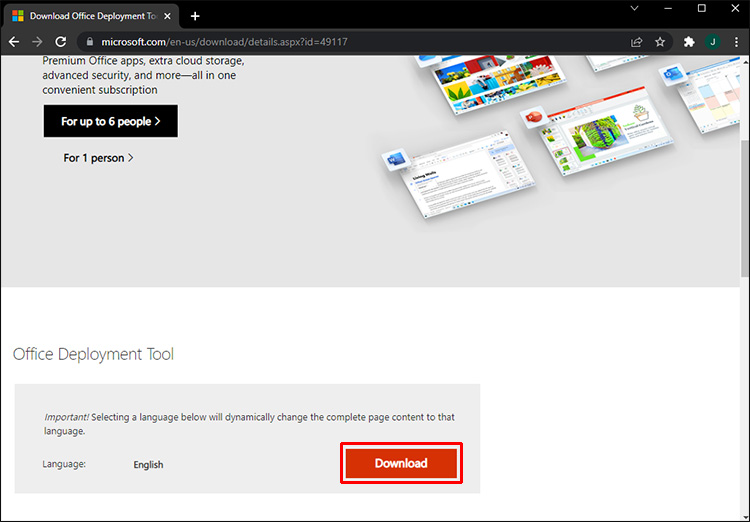Click the padlock site info icon
Screen dimensions: 750x522
[89, 42]
